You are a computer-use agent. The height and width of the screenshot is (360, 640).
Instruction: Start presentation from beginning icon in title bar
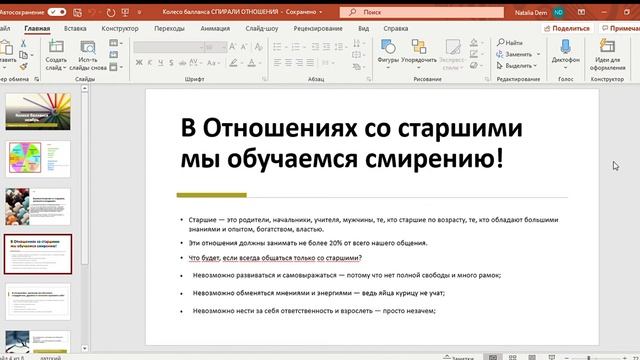point(125,13)
